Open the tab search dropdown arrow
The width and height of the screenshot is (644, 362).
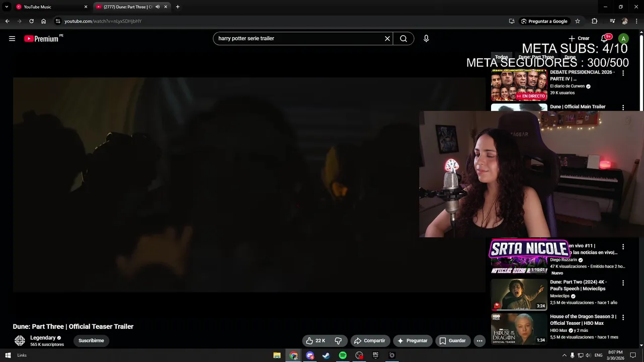click(7, 7)
